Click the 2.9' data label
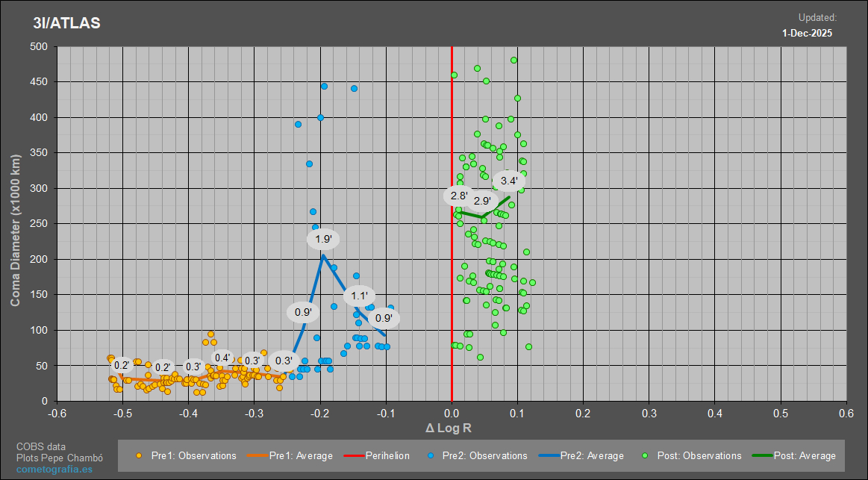This screenshot has height=480, width=868. click(x=482, y=201)
